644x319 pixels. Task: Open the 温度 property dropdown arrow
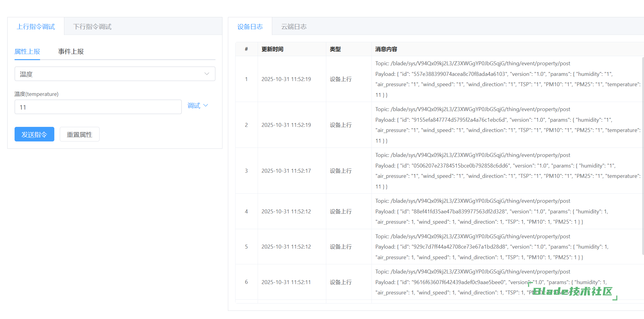pos(207,74)
